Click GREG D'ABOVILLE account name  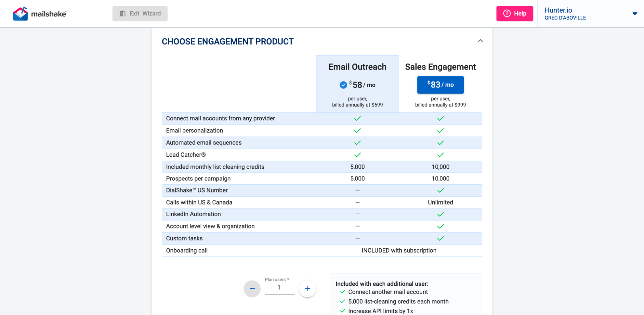tap(565, 18)
